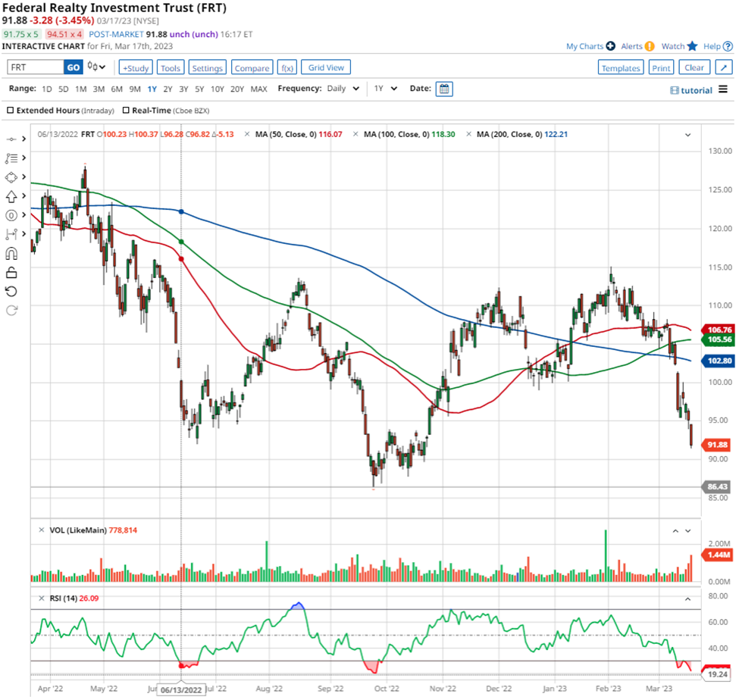The height and width of the screenshot is (700, 739).
Task: Click the Watch star icon
Action: tap(692, 46)
